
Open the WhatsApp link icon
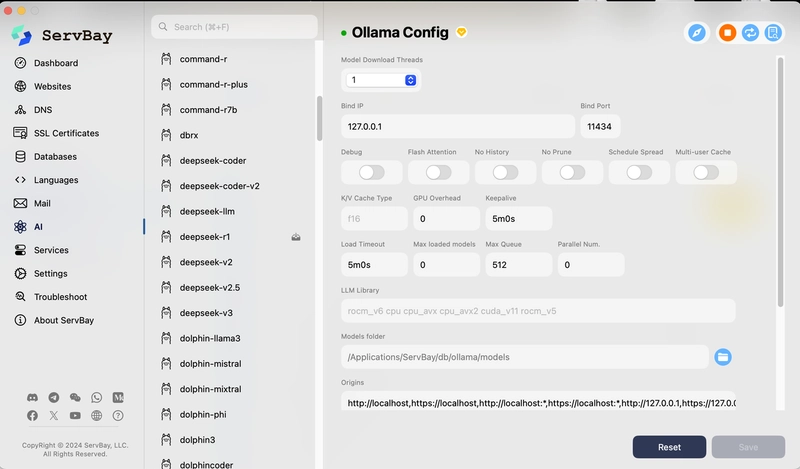pos(96,397)
